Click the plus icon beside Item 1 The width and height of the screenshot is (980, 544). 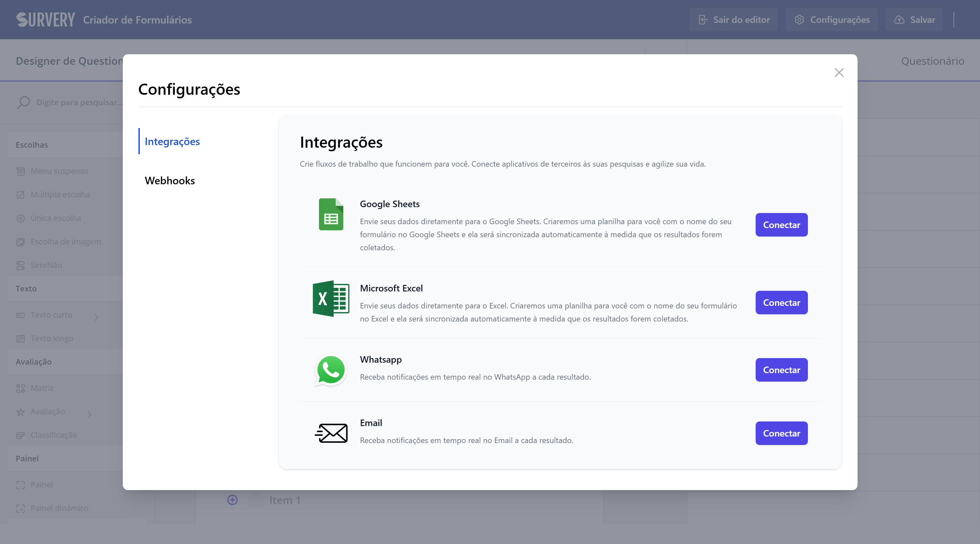[x=233, y=500]
